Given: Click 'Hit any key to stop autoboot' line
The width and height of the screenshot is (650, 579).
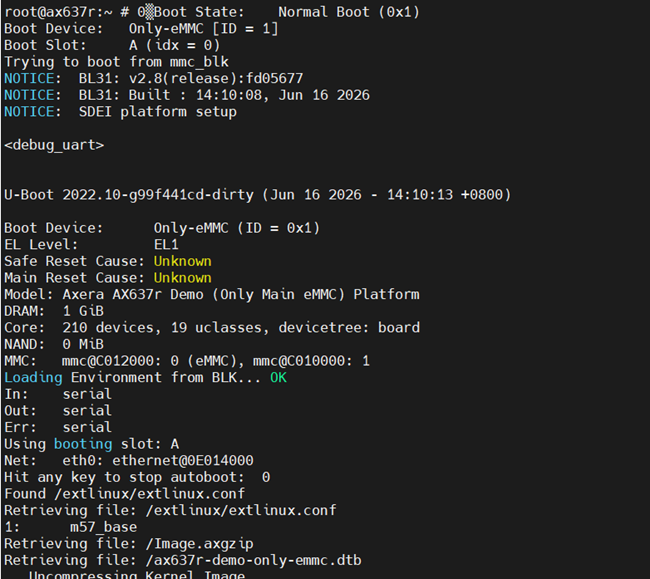Looking at the screenshot, I should tap(137, 477).
